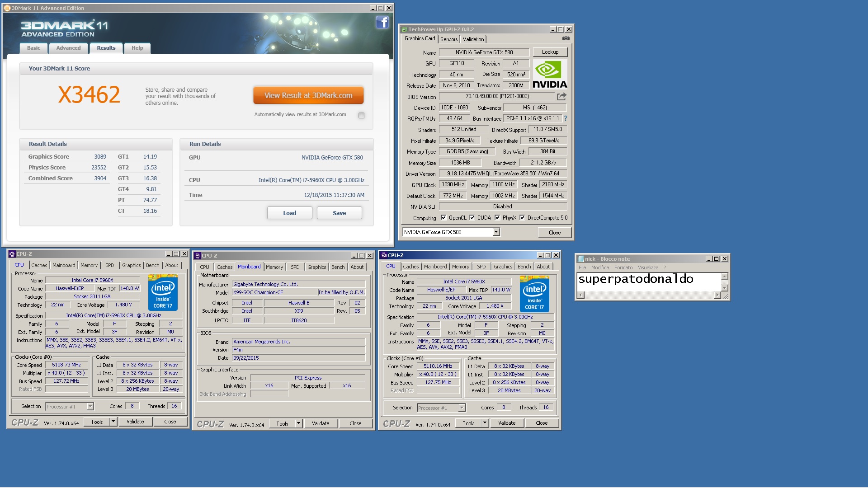Click Physics Score value 23552
This screenshot has height=488, width=868.
(x=99, y=167)
